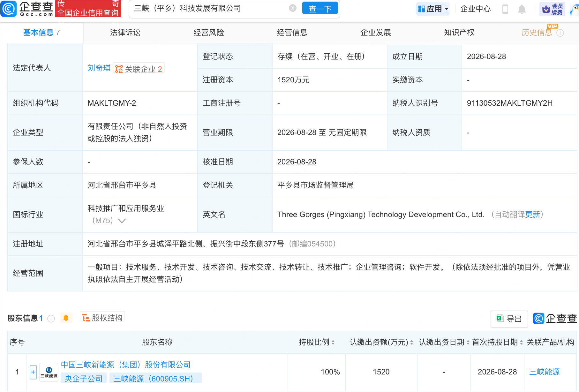
Task: Switch to 基本信息 tab
Action: click(41, 32)
